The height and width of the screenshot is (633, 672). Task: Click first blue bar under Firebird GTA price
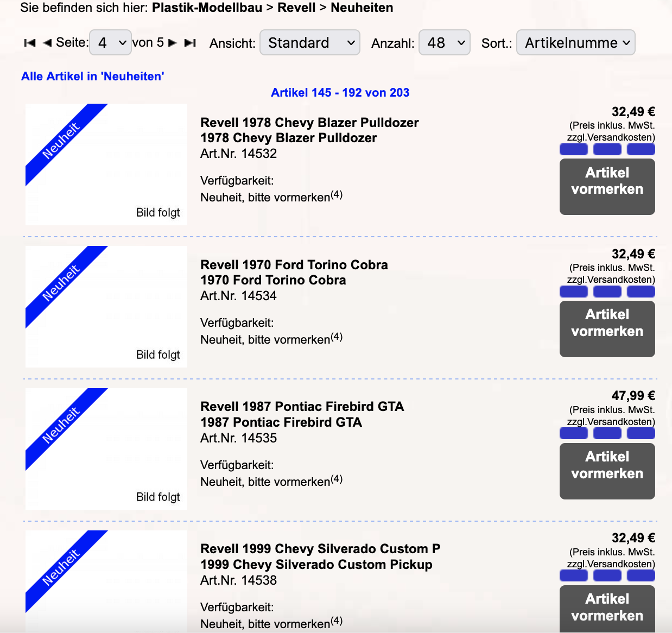(574, 433)
